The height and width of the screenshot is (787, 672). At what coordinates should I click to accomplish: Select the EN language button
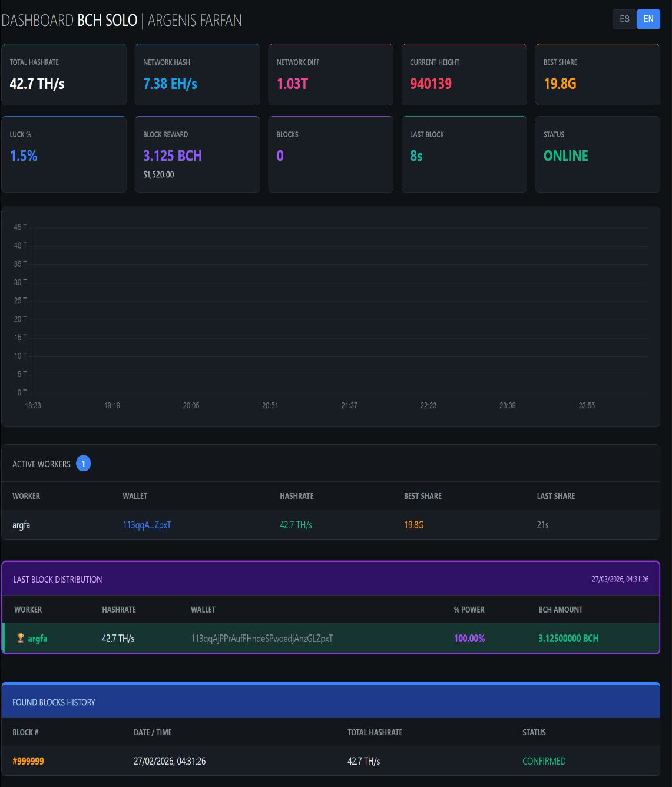pos(648,19)
